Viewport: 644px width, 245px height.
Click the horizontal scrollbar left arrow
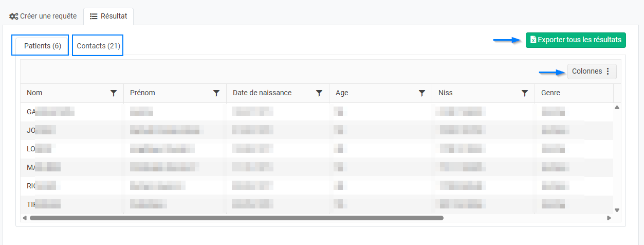(x=25, y=218)
